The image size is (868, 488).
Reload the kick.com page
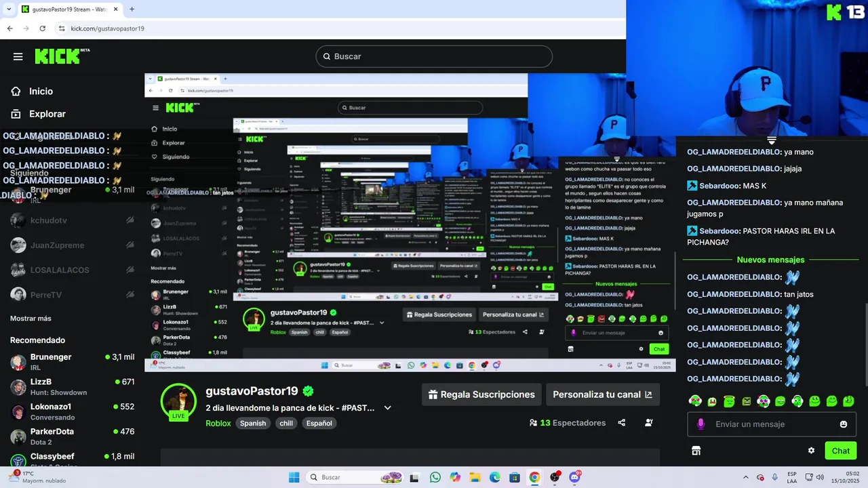pos(42,28)
